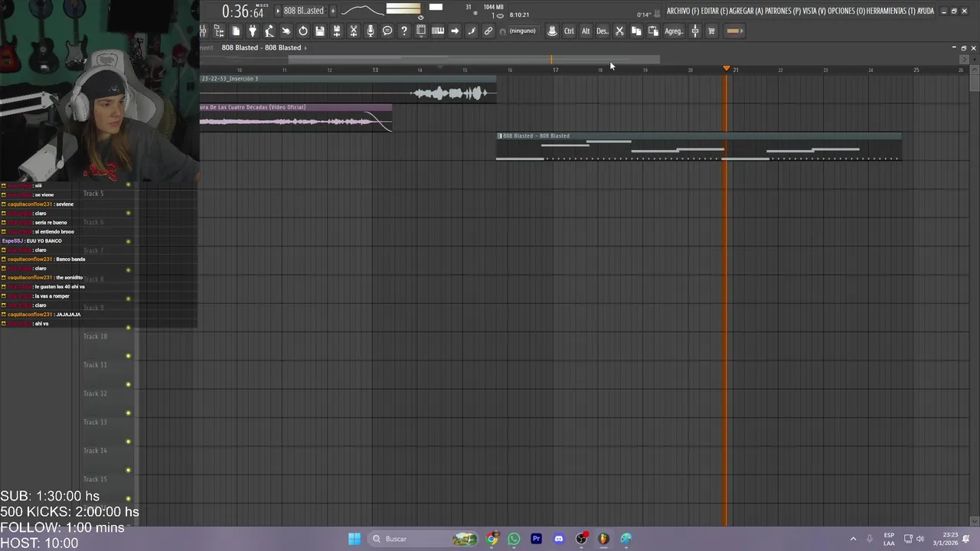Click the Alt modifier button
The width and height of the screenshot is (980, 551).
pyautogui.click(x=586, y=31)
